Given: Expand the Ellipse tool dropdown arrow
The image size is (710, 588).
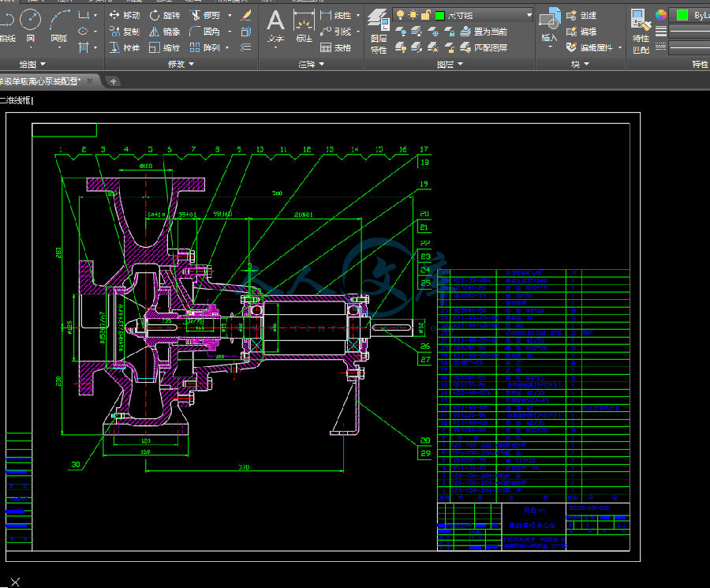Looking at the screenshot, I should click(95, 32).
